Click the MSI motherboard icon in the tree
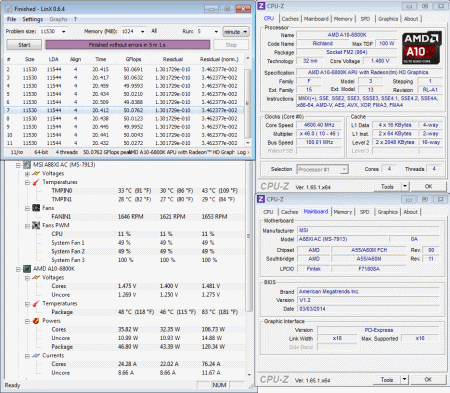Viewport: 450px width, 393px height. pos(27,165)
